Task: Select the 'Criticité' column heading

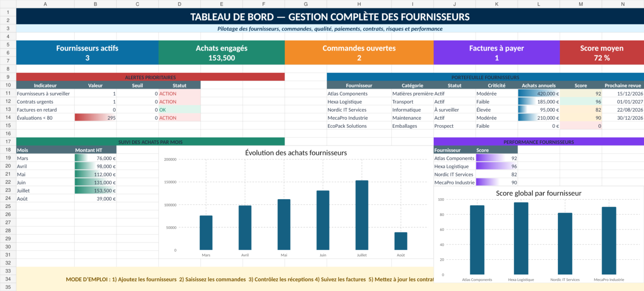Action: point(496,85)
